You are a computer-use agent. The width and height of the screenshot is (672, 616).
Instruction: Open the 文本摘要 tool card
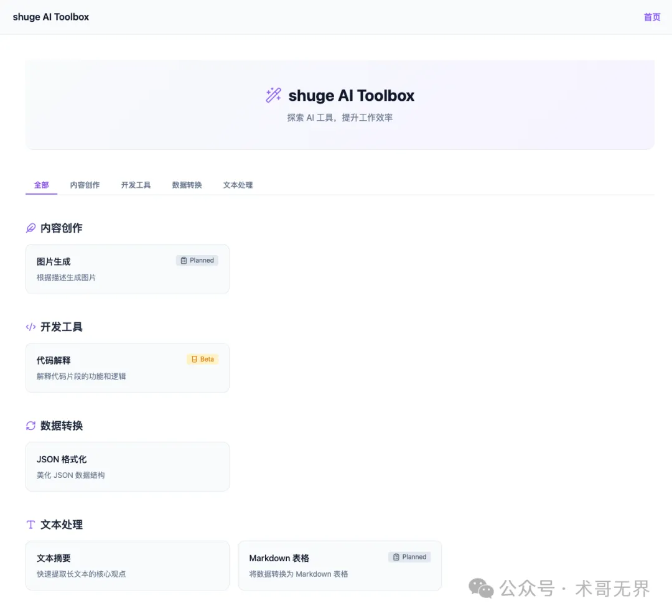point(128,566)
